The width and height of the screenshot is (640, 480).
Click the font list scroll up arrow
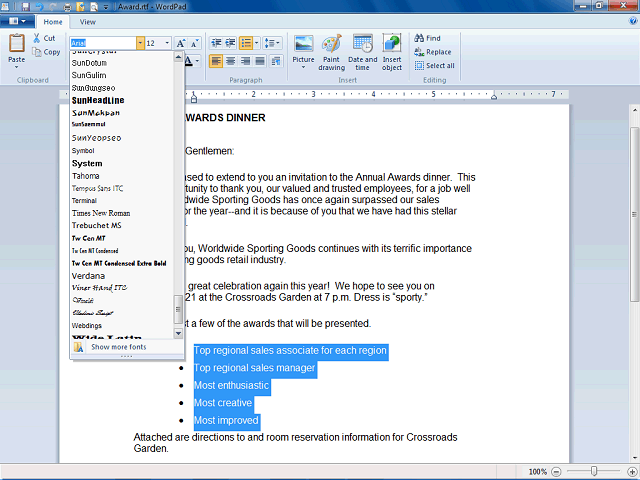178,57
